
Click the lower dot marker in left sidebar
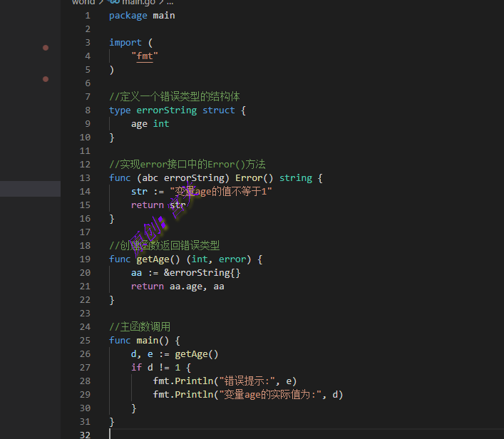tap(46, 79)
